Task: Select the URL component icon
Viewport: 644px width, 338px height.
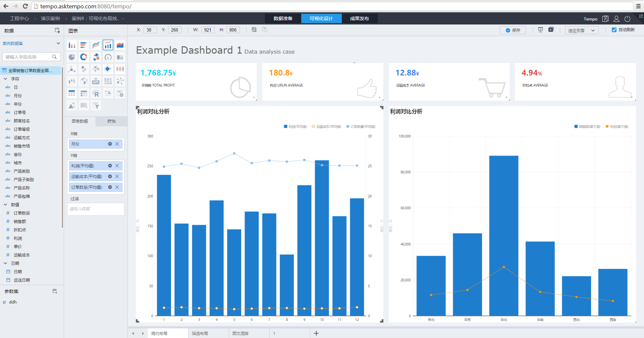Action: coord(84,105)
